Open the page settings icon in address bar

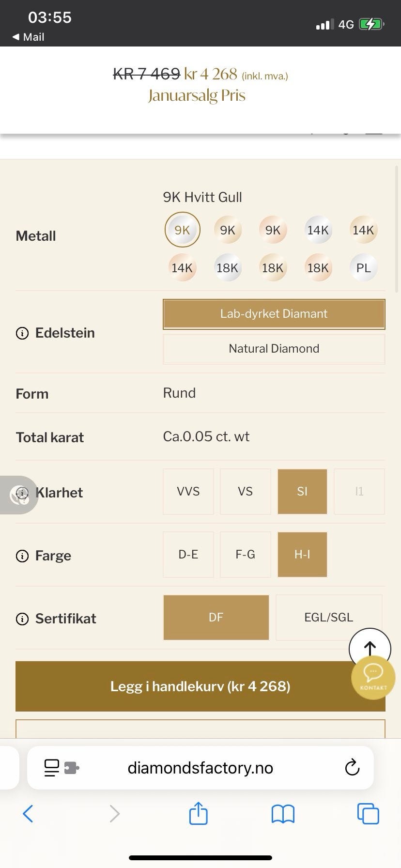[62, 768]
